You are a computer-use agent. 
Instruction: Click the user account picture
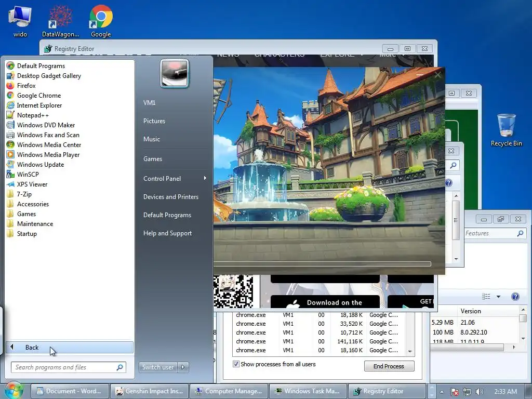[x=175, y=73]
